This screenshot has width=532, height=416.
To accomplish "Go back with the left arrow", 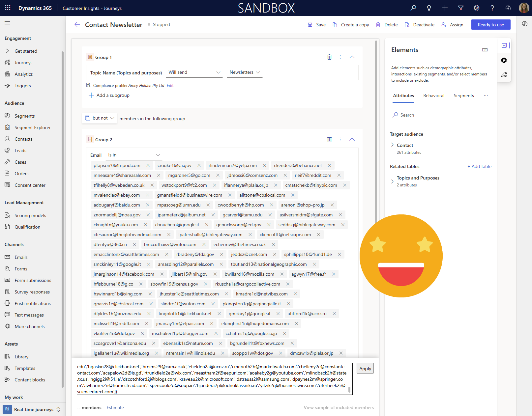I will 77,25.
